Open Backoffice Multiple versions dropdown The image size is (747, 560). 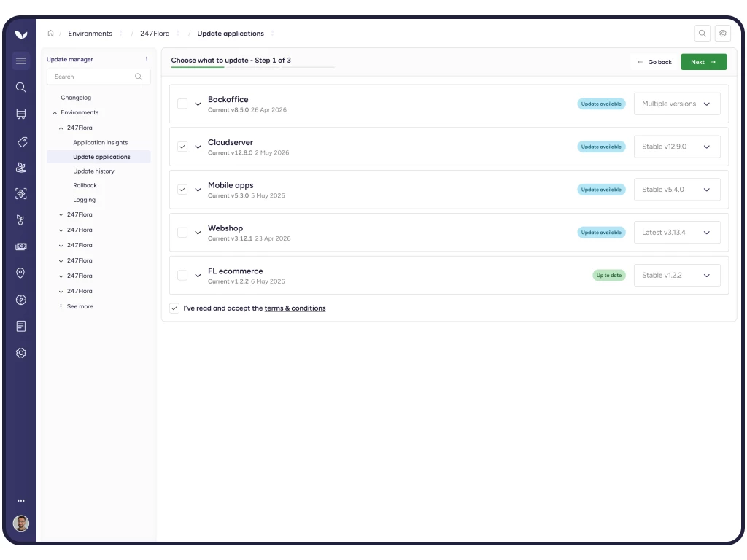tap(677, 104)
